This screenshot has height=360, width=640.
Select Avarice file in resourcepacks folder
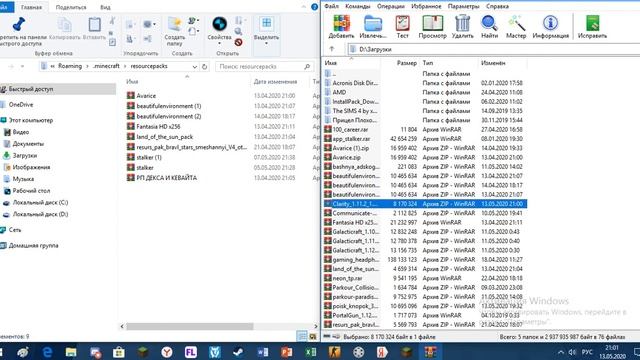(146, 96)
